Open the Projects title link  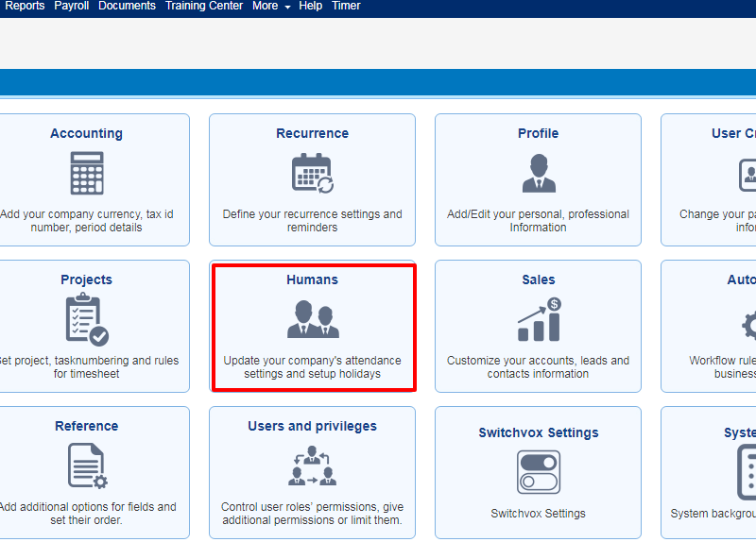pyautogui.click(x=86, y=279)
